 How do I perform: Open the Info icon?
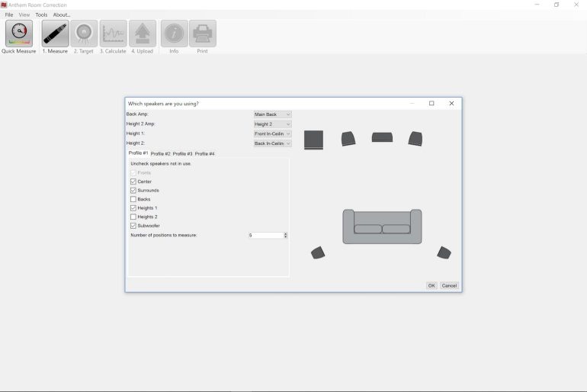point(174,34)
